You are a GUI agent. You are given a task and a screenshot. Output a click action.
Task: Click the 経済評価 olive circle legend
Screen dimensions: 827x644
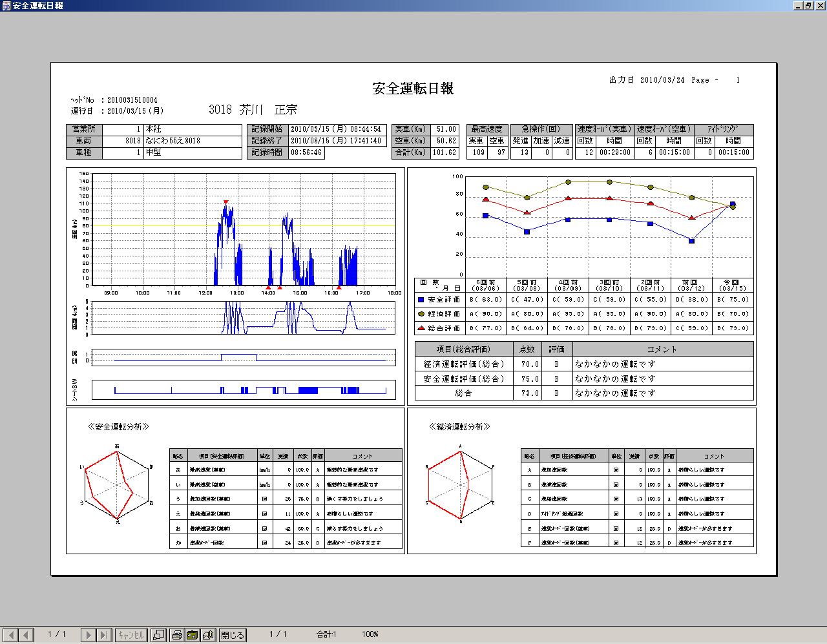421,314
